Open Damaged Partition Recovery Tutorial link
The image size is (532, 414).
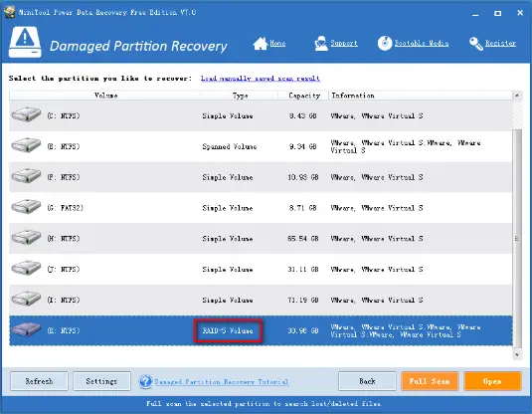click(x=221, y=382)
